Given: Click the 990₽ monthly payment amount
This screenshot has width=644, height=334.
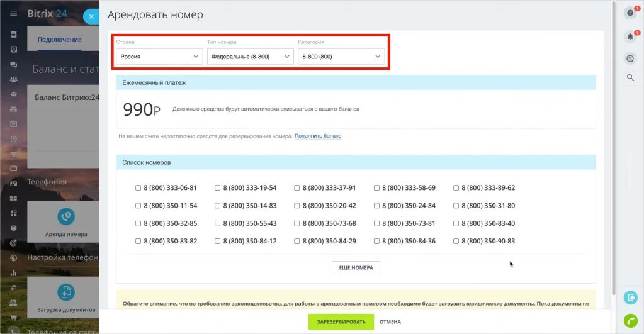Looking at the screenshot, I should pos(142,109).
